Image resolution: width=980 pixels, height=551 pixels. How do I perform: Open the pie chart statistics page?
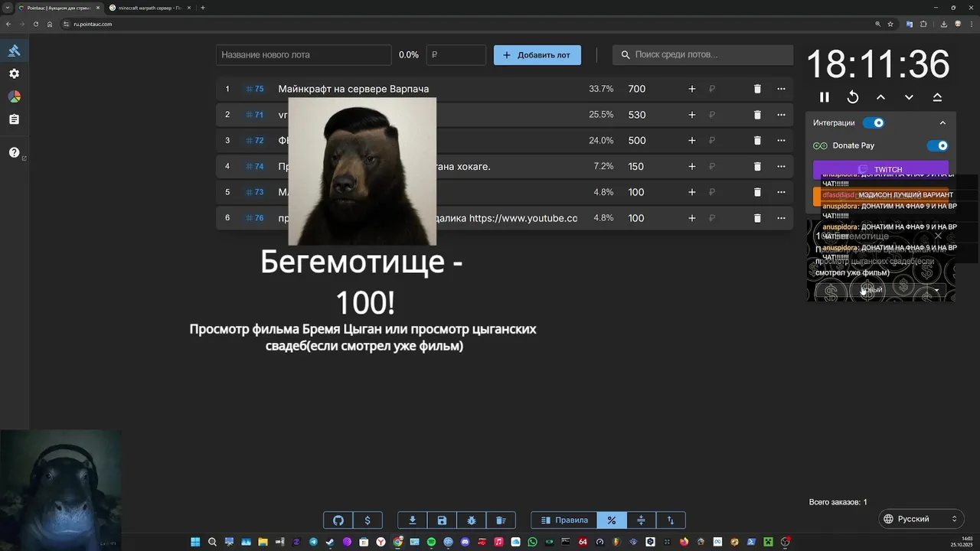pyautogui.click(x=14, y=96)
